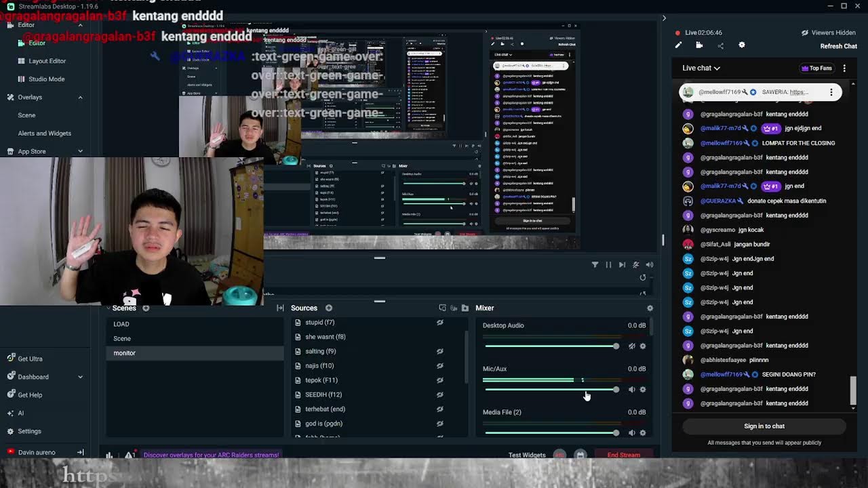Open the Layout Editor sidebar item
This screenshot has height=488, width=868.
coord(47,61)
